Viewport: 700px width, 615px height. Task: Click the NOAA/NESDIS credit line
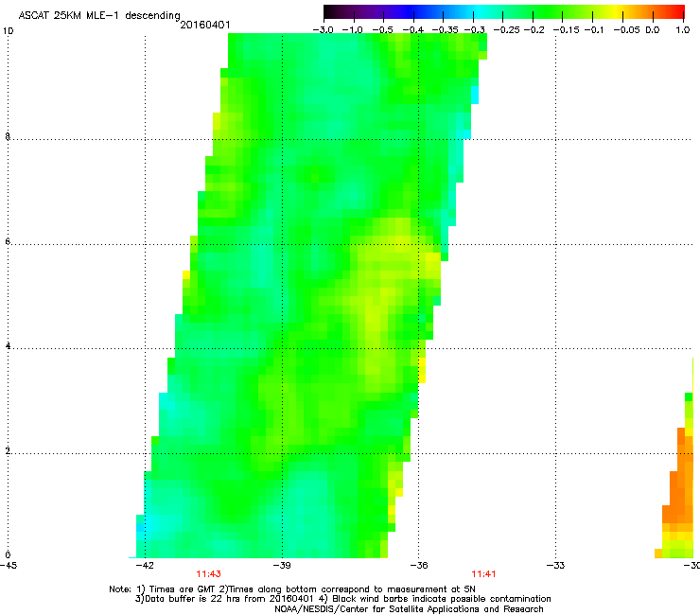[x=409, y=609]
